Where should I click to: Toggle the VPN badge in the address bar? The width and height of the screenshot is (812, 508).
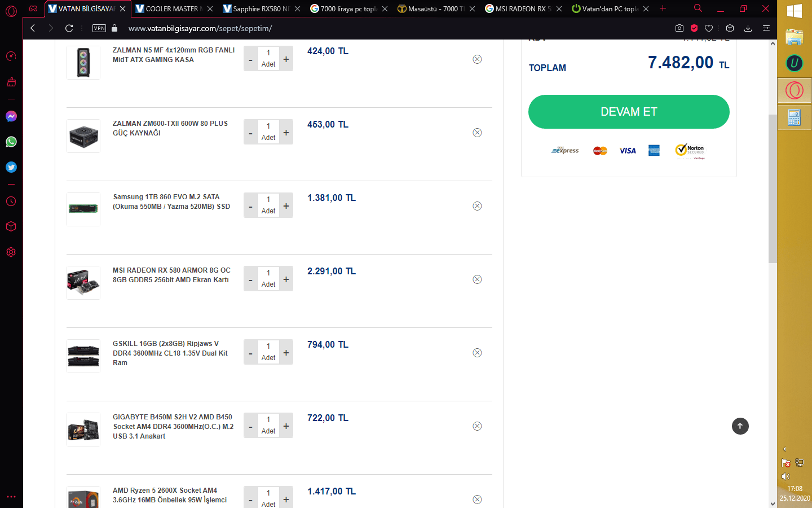pos(99,28)
